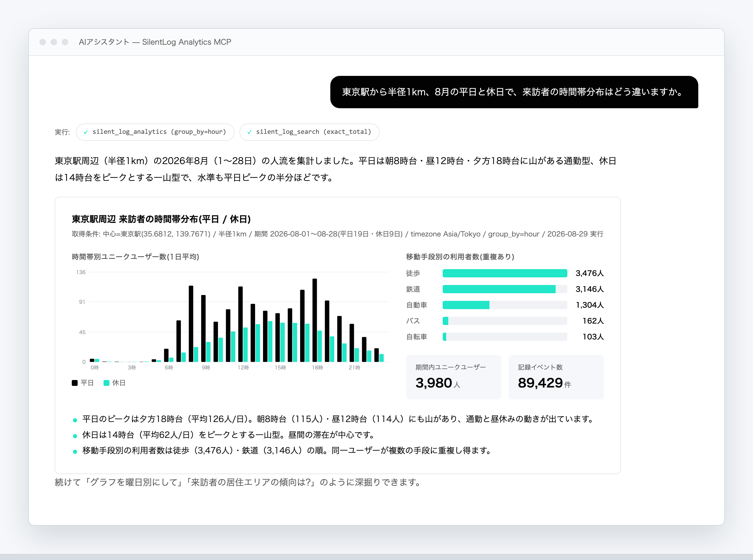This screenshot has height=560, width=753.
Task: Click the バス progress bar
Action: (x=505, y=321)
